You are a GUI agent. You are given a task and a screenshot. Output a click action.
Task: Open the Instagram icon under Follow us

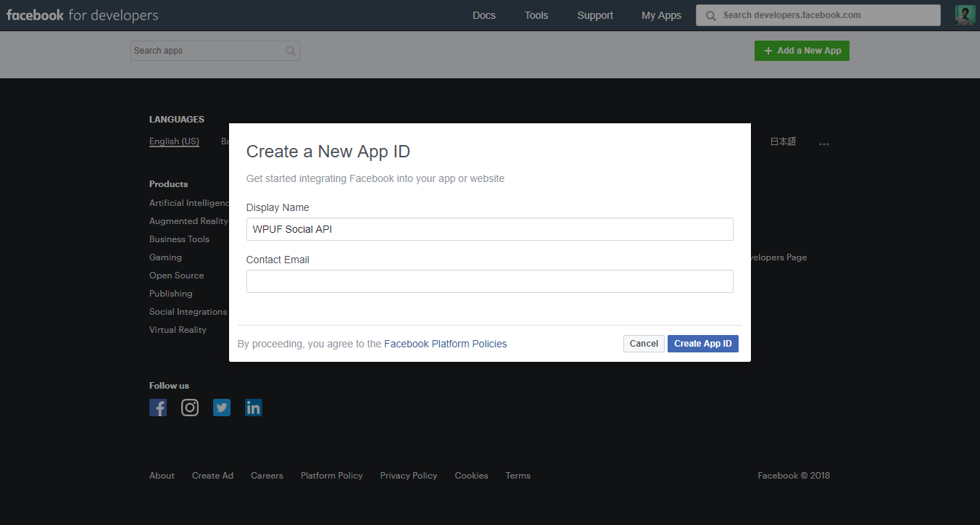190,408
